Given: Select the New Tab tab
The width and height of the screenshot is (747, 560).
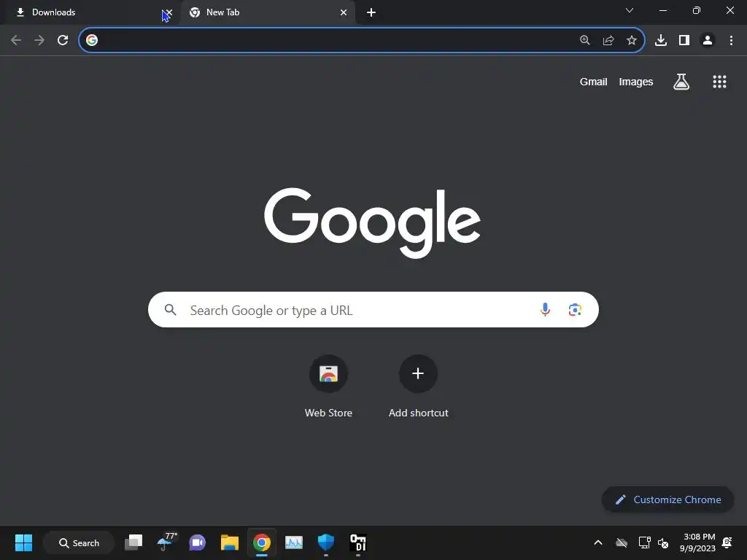Looking at the screenshot, I should [x=267, y=12].
